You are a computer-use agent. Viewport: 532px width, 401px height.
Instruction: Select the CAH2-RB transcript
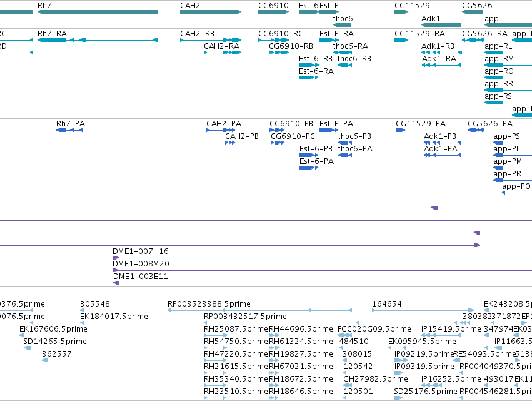(211, 40)
